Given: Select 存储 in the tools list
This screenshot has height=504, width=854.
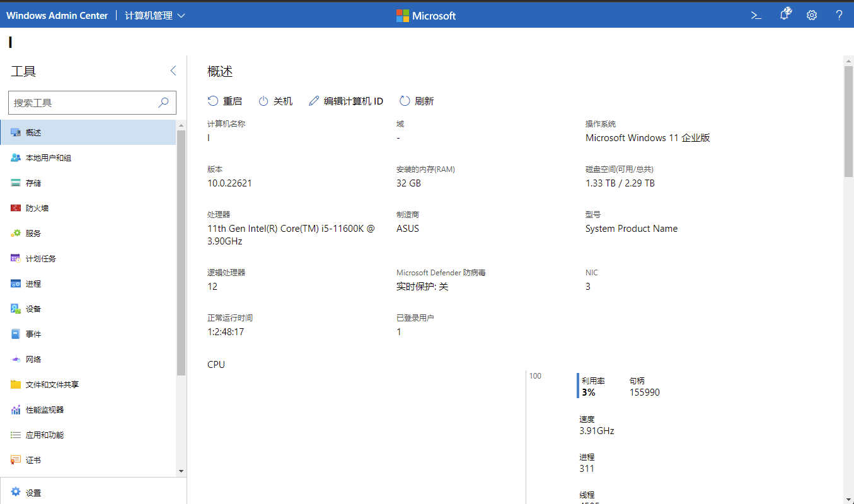Looking at the screenshot, I should (x=88, y=183).
